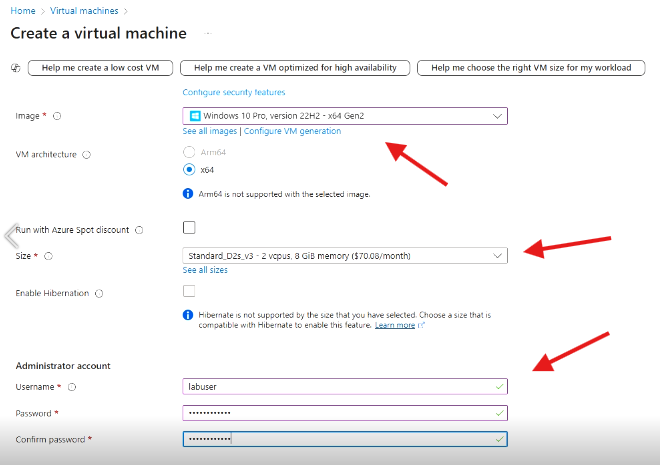Screen dimensions: 660x465
Task: Click the Windows logo icon in Image dropdown
Action: 195,116
